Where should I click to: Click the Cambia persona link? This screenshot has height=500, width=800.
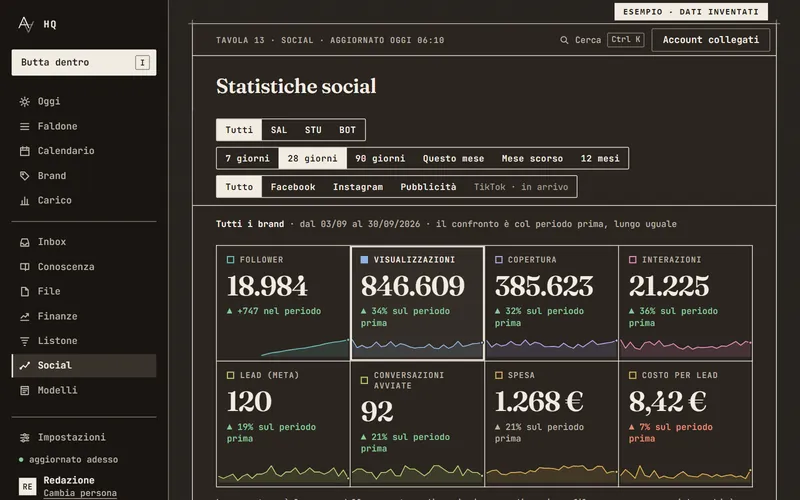(80, 493)
